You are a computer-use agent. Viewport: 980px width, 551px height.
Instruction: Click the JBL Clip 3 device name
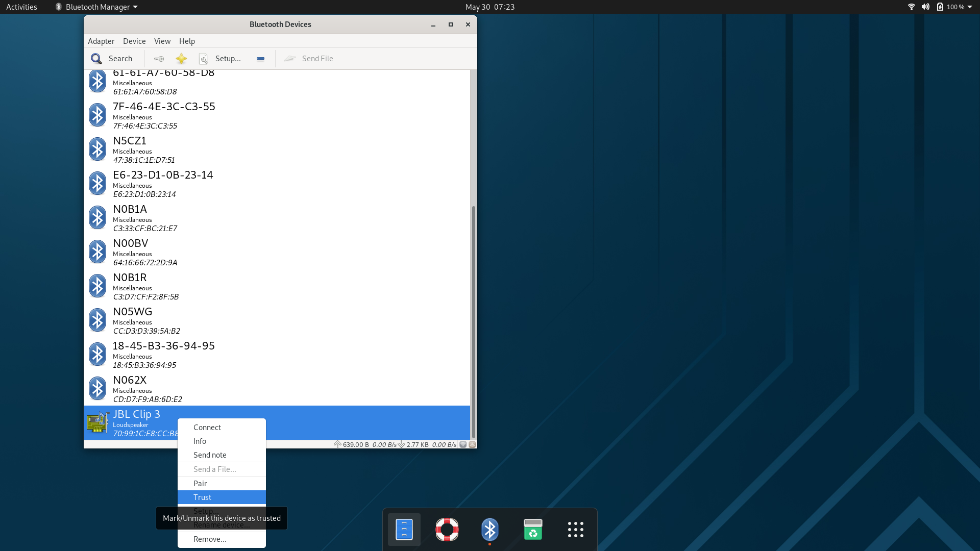(x=136, y=414)
